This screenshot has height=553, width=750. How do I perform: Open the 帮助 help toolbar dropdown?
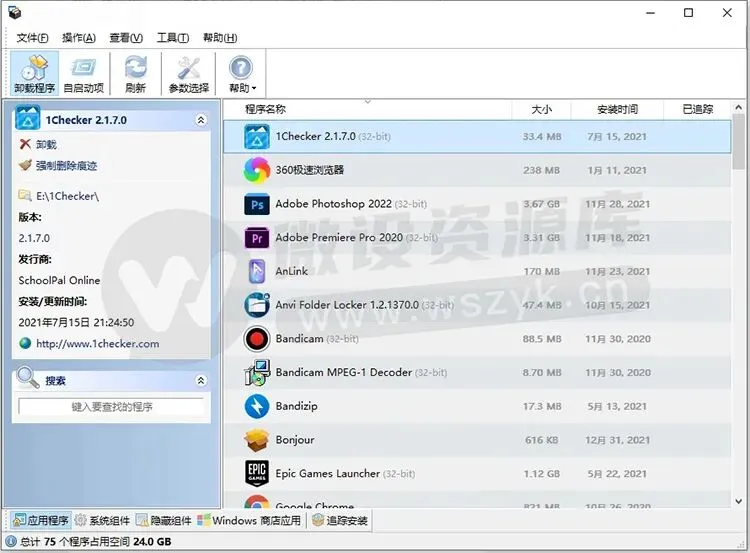[242, 74]
